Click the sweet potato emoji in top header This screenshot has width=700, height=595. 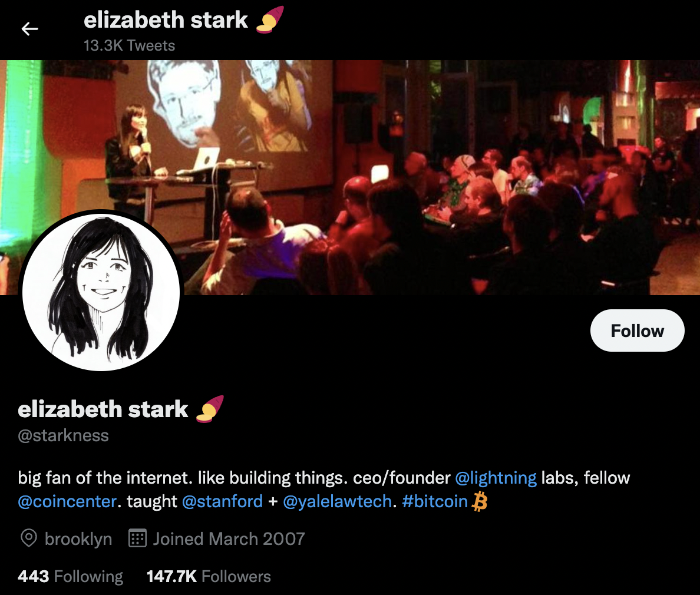(270, 19)
